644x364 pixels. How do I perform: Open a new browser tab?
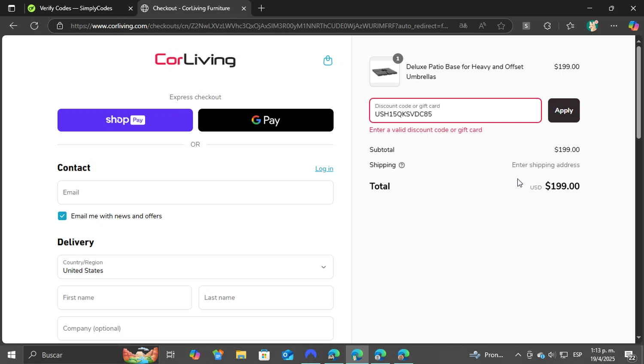pyautogui.click(x=261, y=8)
